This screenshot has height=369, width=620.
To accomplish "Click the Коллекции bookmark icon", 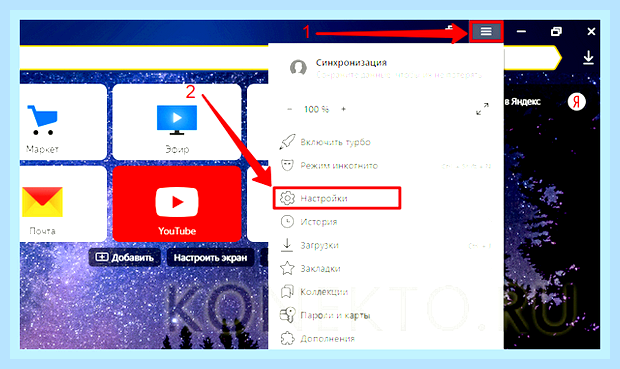I will click(287, 291).
